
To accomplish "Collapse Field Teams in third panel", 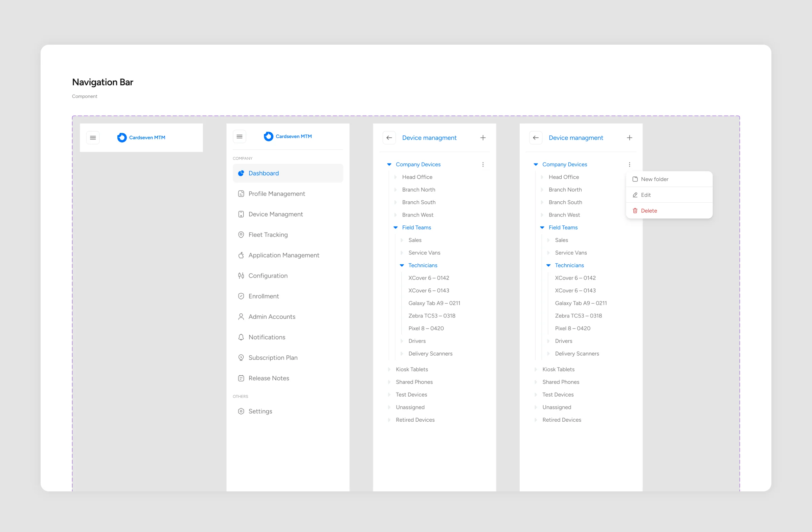I will coord(396,227).
